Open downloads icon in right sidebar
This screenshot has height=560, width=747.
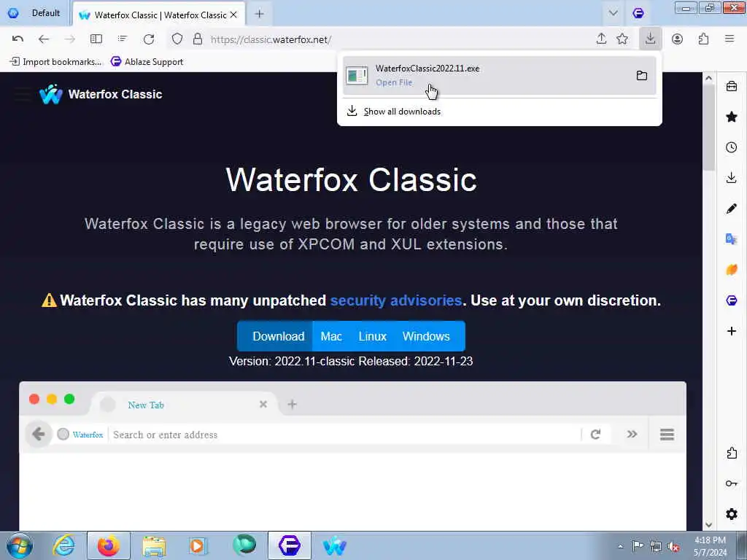[731, 178]
